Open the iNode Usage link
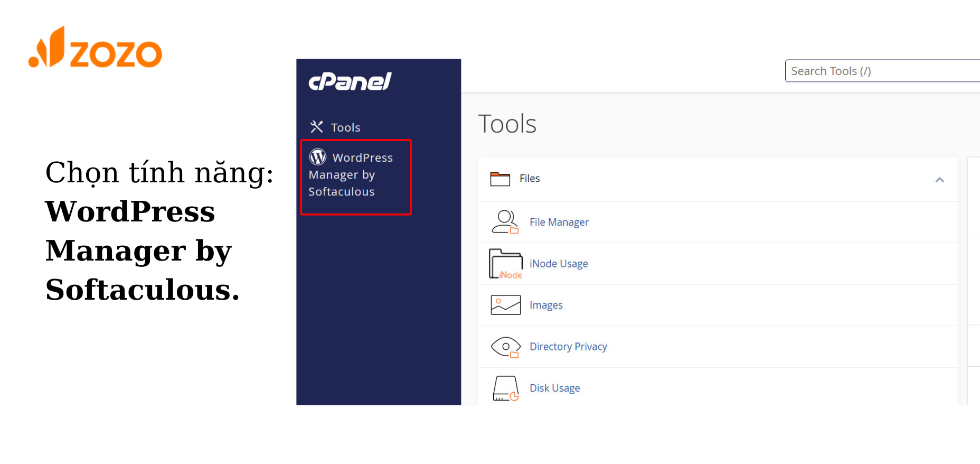Image resolution: width=980 pixels, height=464 pixels. (x=559, y=264)
